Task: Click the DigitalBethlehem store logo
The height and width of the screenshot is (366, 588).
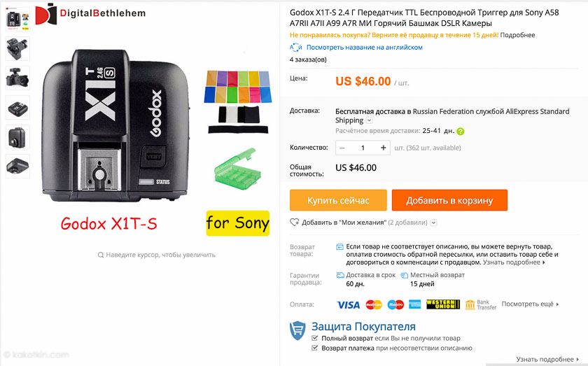Action: pos(90,14)
